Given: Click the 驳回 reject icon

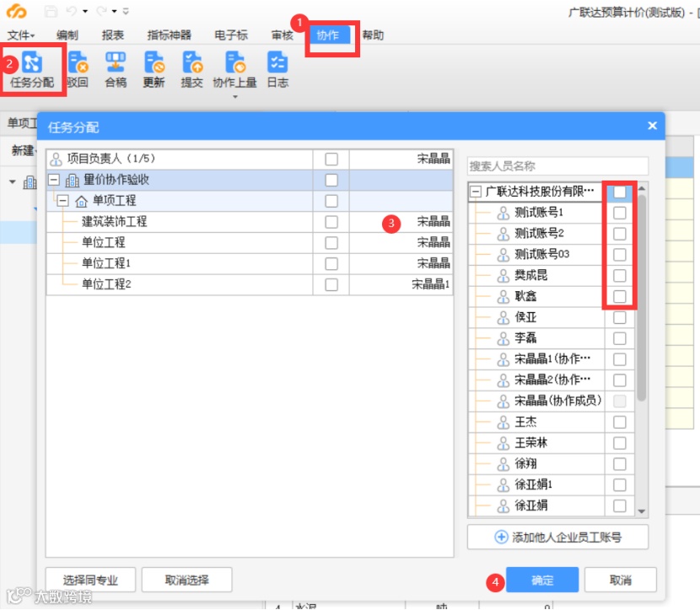Looking at the screenshot, I should point(78,62).
